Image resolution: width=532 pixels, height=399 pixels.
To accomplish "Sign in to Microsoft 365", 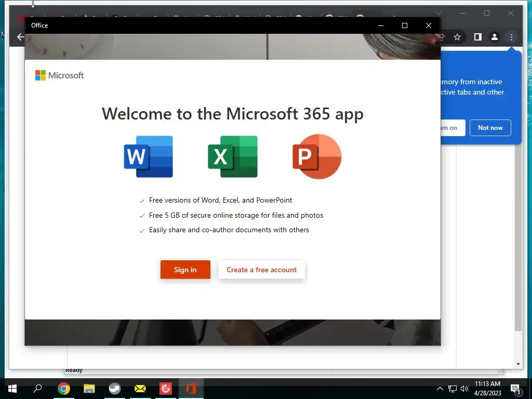I will pos(185,270).
